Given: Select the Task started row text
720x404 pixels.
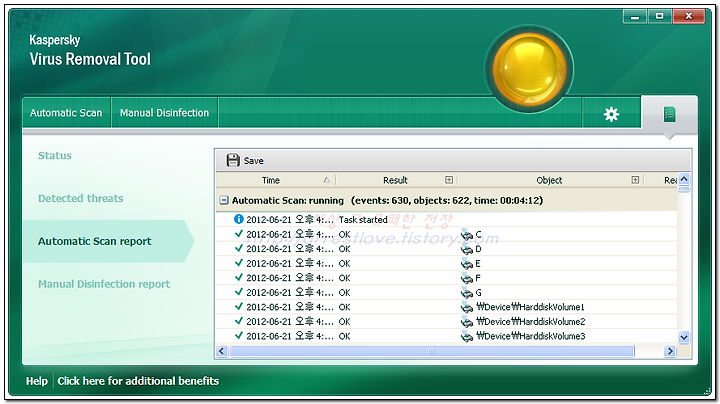Looking at the screenshot, I should [363, 220].
